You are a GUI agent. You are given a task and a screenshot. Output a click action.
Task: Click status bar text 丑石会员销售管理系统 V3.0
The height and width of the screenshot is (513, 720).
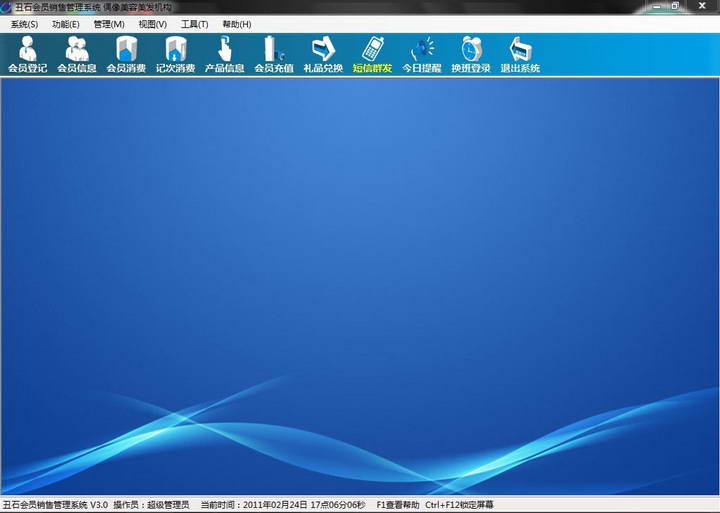tap(55, 505)
